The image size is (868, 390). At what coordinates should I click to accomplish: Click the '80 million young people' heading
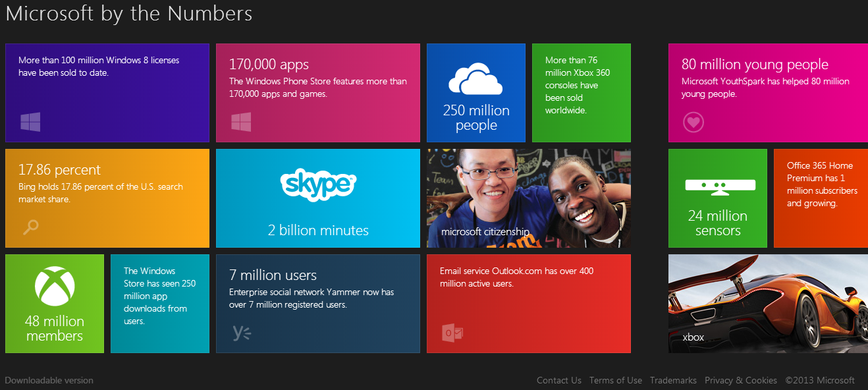[755, 65]
